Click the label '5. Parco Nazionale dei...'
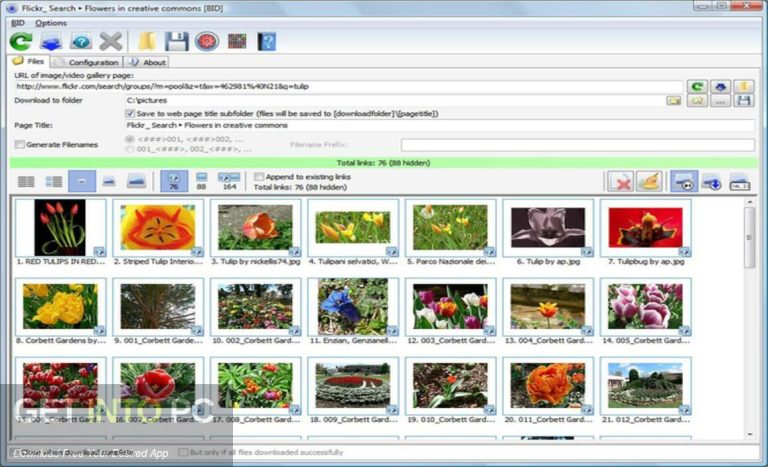Image resolution: width=768 pixels, height=467 pixels. pos(451,262)
